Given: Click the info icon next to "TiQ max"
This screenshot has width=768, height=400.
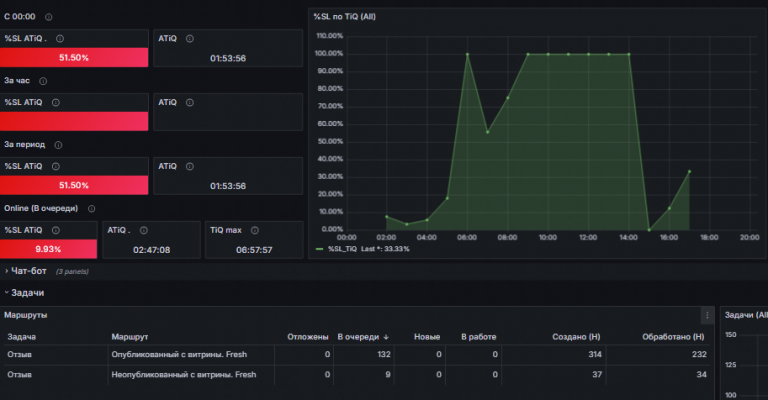Looking at the screenshot, I should point(255,231).
